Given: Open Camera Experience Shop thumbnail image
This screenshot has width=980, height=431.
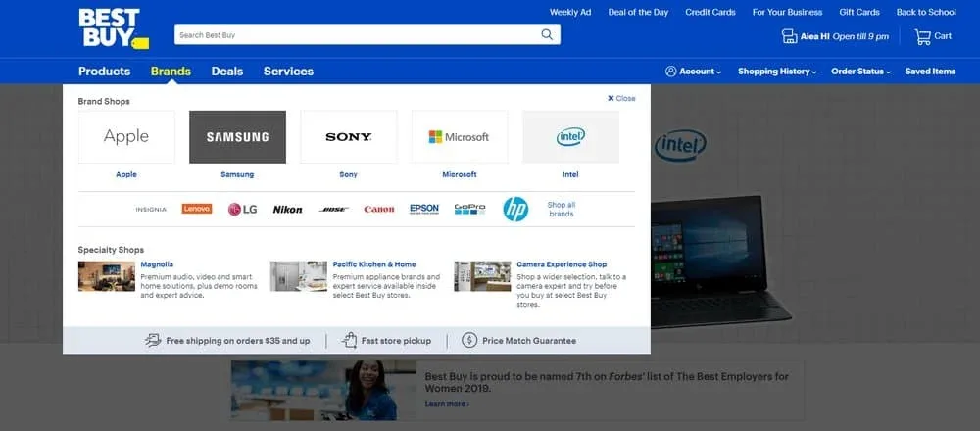Looking at the screenshot, I should tap(482, 276).
